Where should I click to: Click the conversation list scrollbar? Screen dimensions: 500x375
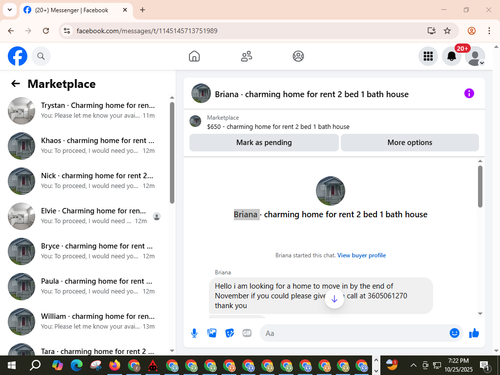172,153
